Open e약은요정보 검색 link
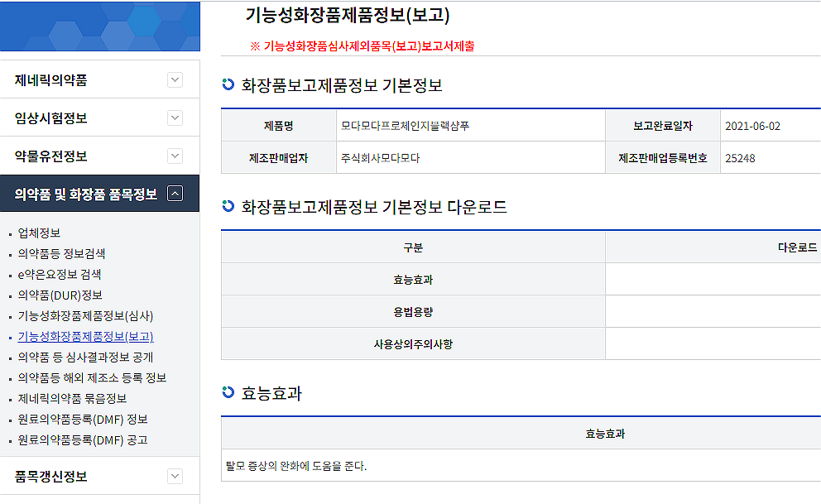Viewport: 821px width, 504px height. pos(60,274)
